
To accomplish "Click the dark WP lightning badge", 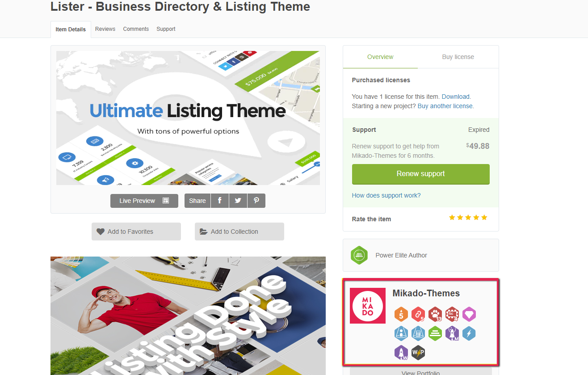I will pos(418,353).
